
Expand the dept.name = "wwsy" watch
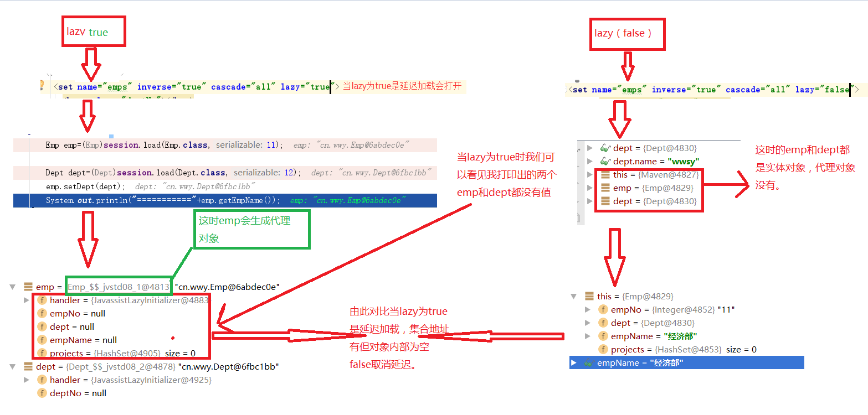click(x=590, y=161)
